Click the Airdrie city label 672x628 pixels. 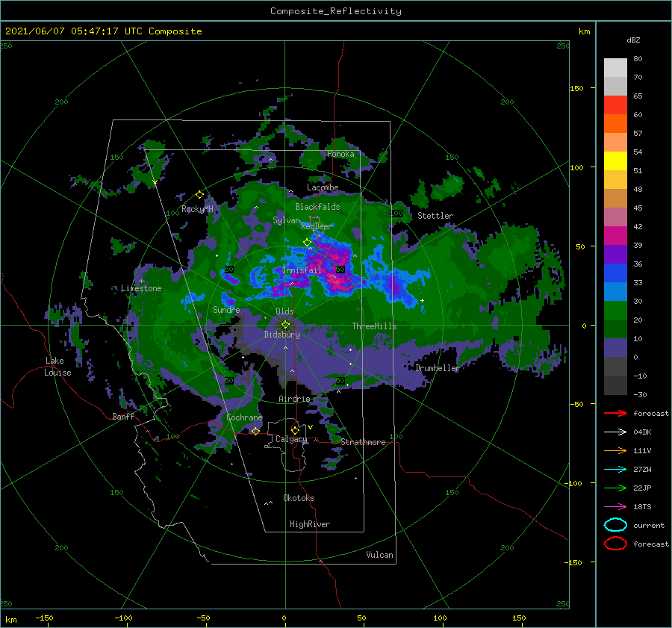click(x=294, y=399)
